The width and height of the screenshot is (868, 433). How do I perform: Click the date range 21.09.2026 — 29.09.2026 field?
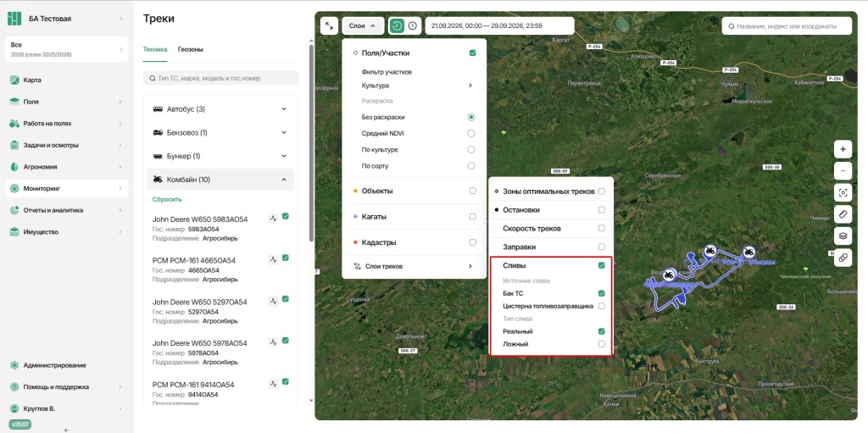499,25
